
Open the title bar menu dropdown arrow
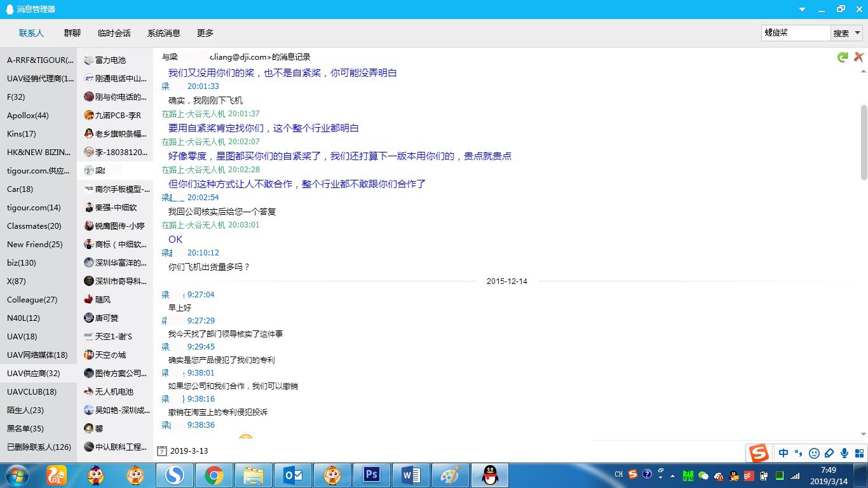click(803, 9)
